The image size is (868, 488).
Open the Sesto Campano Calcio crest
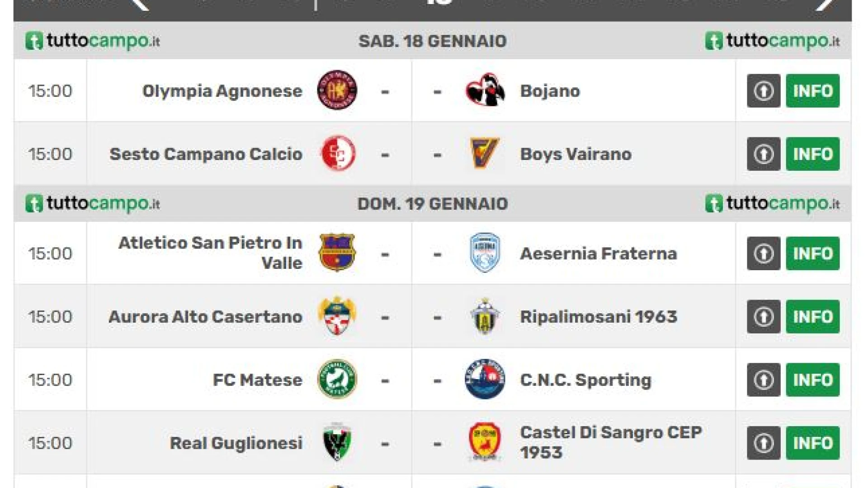point(338,154)
